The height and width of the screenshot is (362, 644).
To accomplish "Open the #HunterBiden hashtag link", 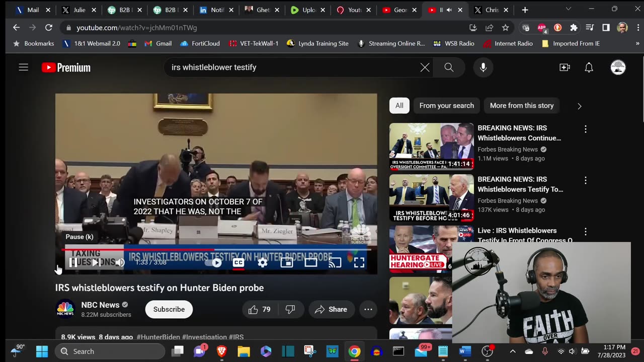I will pyautogui.click(x=158, y=337).
